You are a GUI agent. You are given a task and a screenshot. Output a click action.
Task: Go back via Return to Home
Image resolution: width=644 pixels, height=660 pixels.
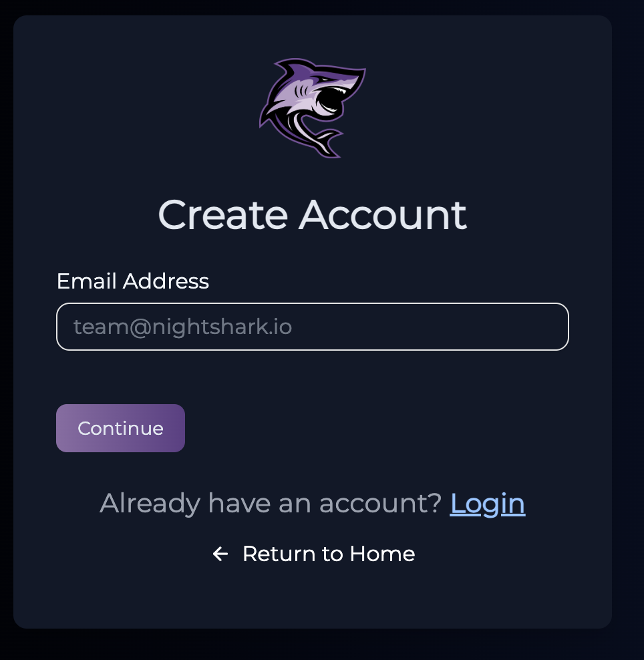pyautogui.click(x=328, y=554)
